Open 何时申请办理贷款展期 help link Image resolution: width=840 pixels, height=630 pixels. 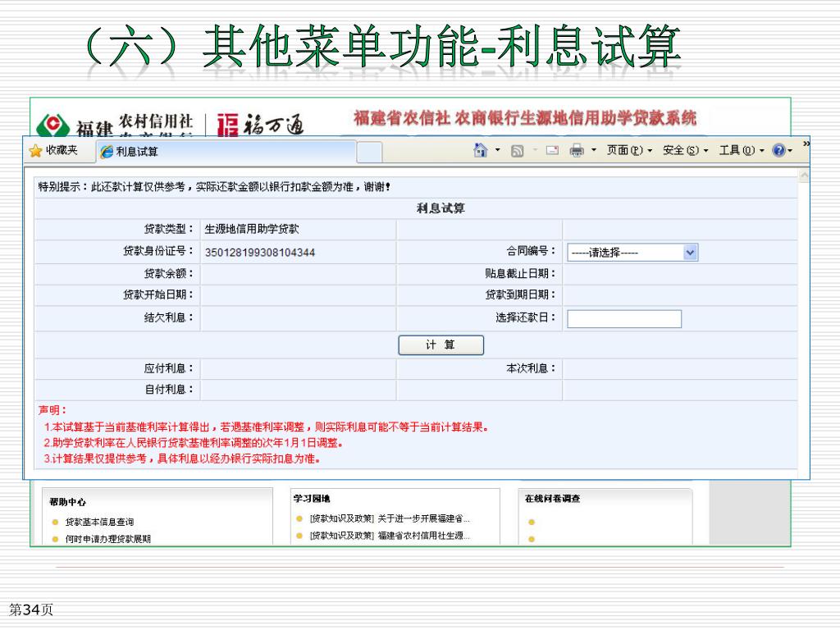107,539
